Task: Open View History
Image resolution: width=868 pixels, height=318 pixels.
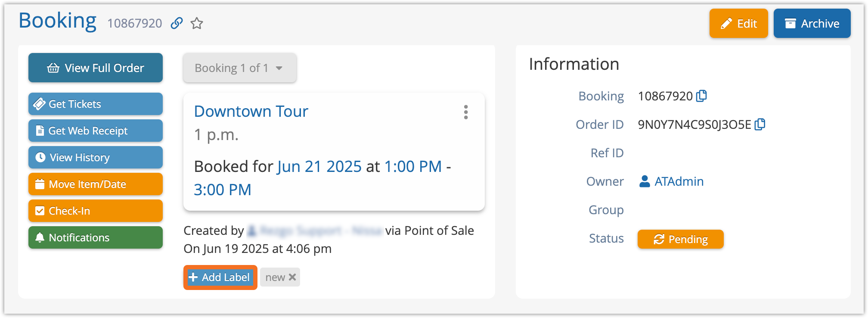Action: (x=96, y=157)
